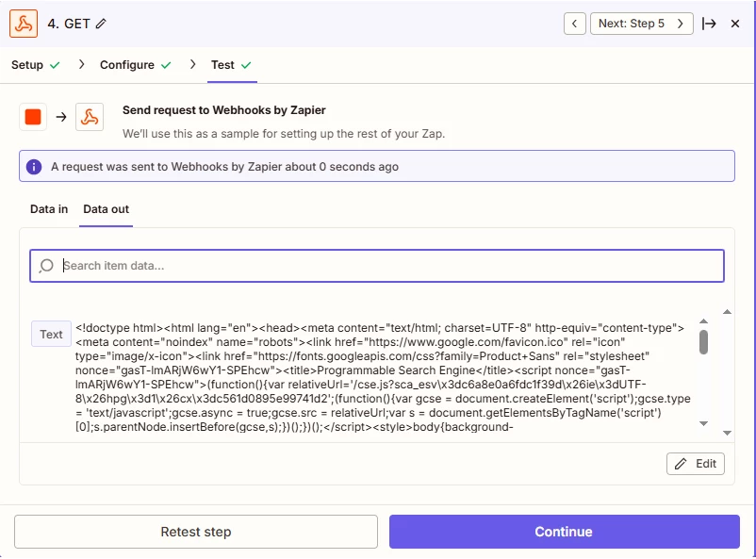The image size is (756, 559).
Task: Click the magnifier icon in search box
Action: [x=46, y=266]
